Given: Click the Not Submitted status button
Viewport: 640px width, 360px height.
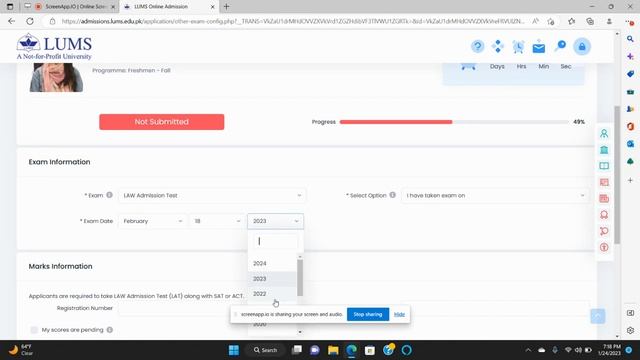Looking at the screenshot, I should [162, 122].
